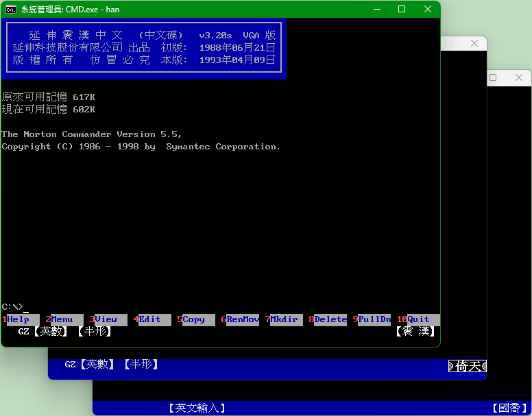Choose the 3 View function key
The image size is (532, 416).
(x=108, y=320)
